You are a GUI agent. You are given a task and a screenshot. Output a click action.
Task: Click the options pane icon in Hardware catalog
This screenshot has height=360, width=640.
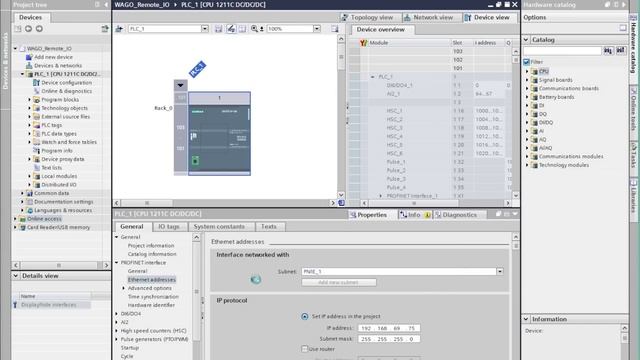pyautogui.click(x=623, y=28)
